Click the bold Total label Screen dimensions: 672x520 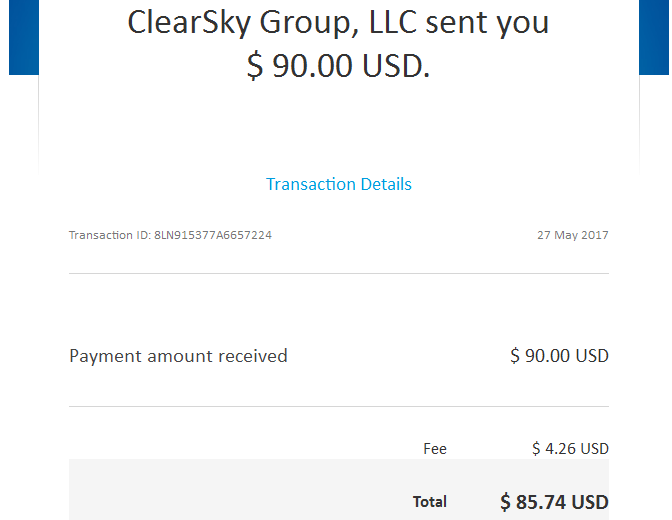click(430, 502)
